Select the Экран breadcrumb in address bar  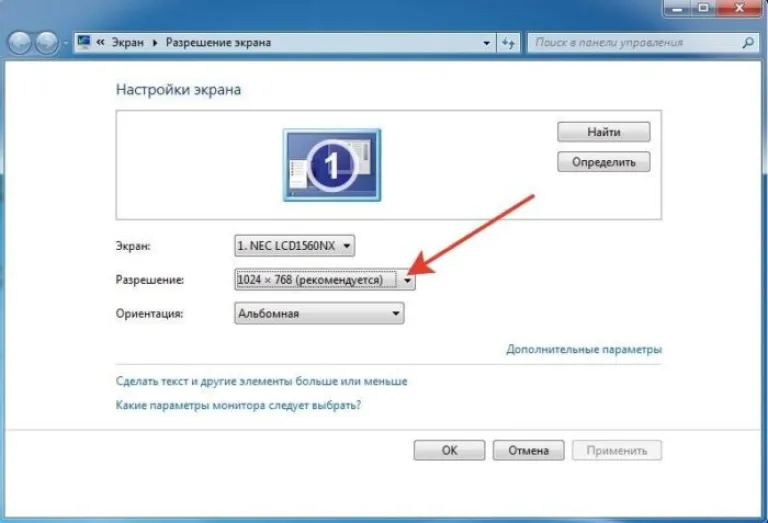[x=128, y=43]
